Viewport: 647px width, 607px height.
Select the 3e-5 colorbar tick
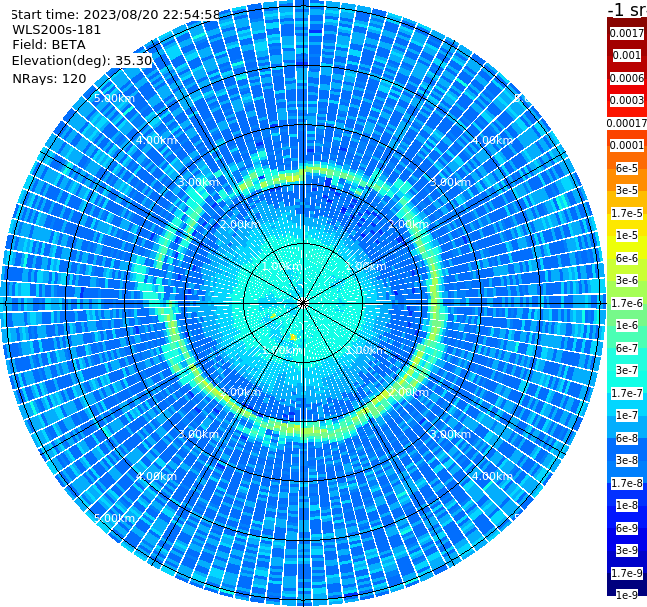click(x=627, y=191)
